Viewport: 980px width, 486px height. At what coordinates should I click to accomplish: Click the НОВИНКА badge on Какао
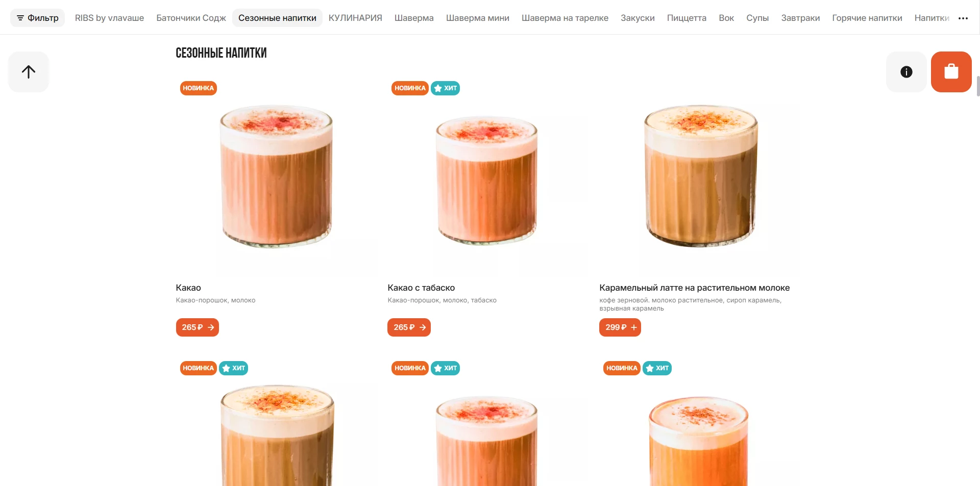[x=198, y=88]
